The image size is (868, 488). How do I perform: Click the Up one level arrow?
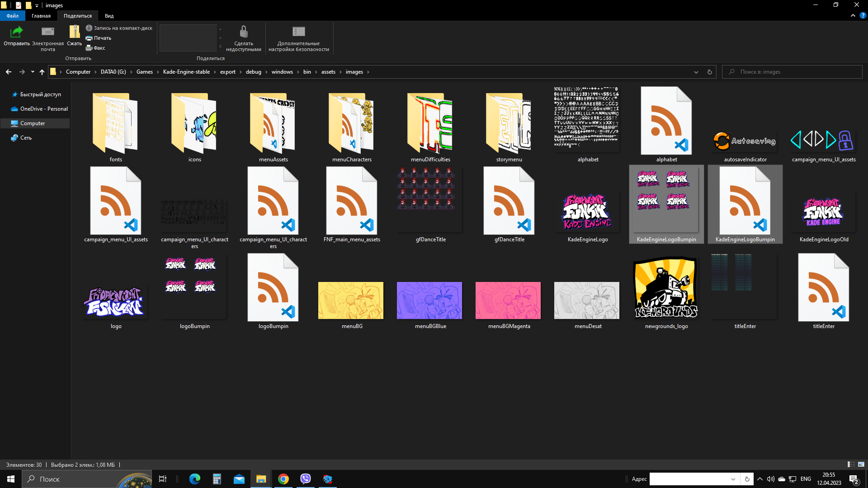[42, 72]
